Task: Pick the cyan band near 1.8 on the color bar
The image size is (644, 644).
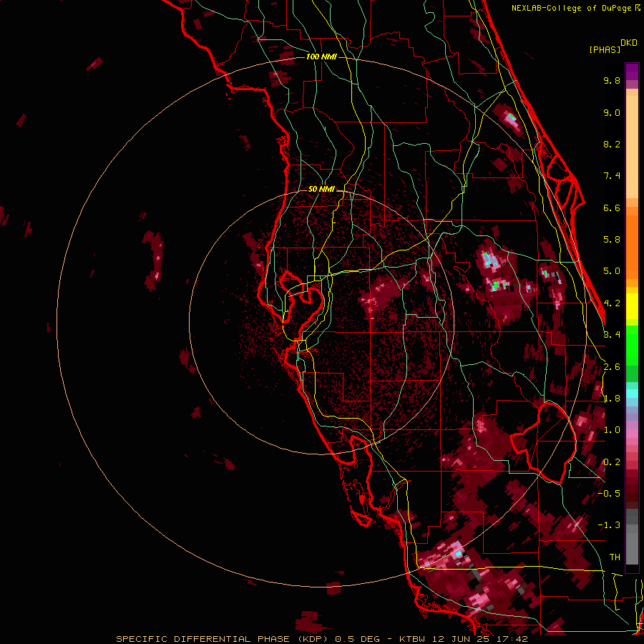Action: pyautogui.click(x=632, y=394)
